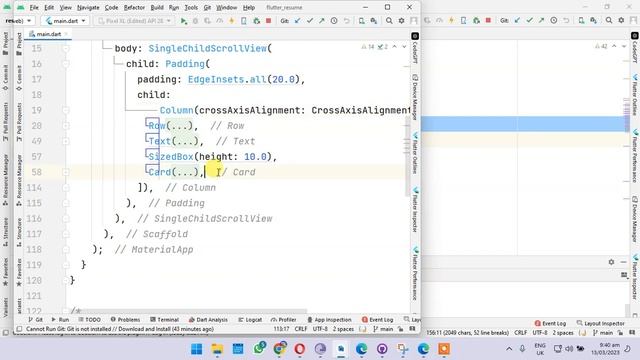
Task: Open Flutter Inspector panel in front window
Action: click(x=415, y=210)
